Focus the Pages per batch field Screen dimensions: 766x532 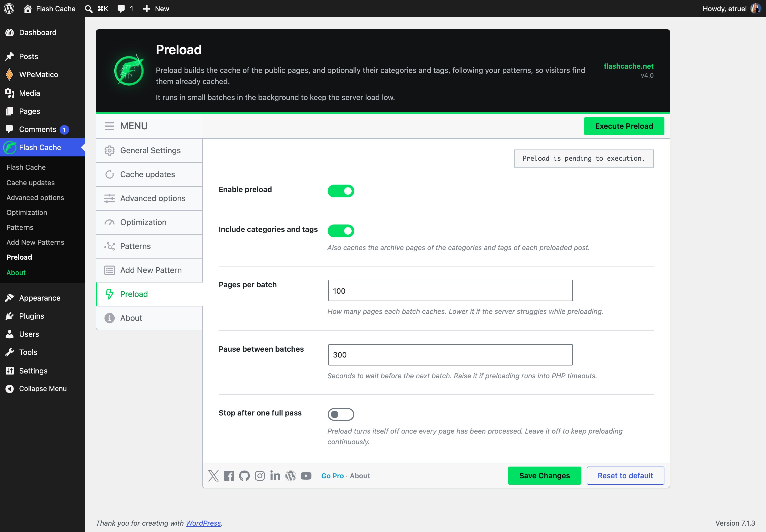450,291
